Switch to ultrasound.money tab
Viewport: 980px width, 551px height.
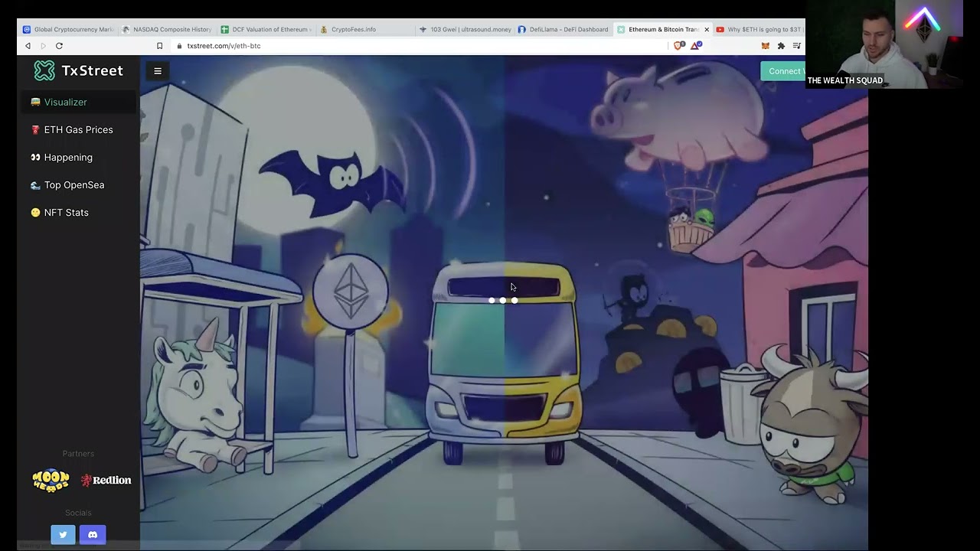(x=465, y=29)
